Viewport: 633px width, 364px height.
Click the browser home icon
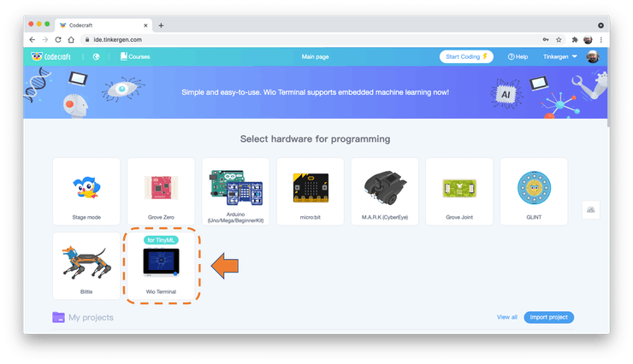pyautogui.click(x=71, y=39)
